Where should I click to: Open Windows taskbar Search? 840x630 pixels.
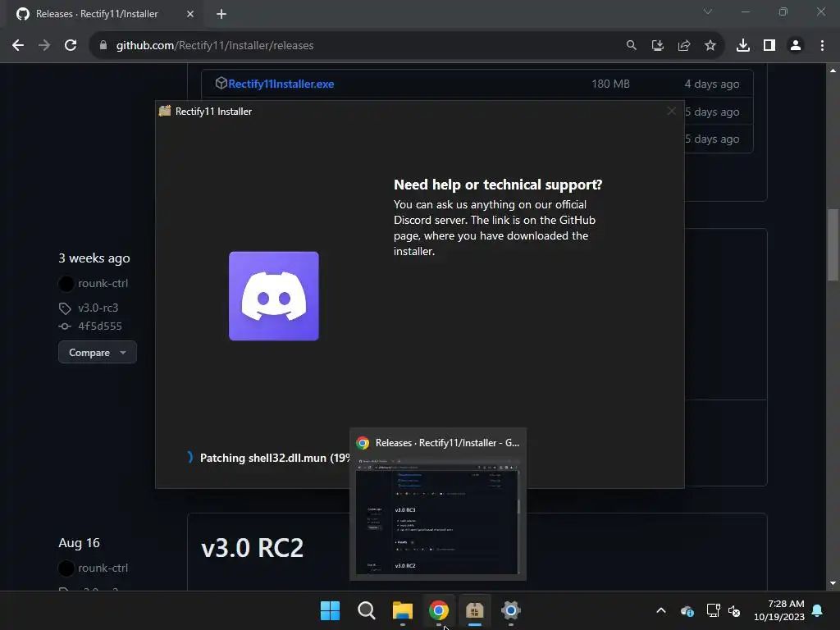coord(367,610)
